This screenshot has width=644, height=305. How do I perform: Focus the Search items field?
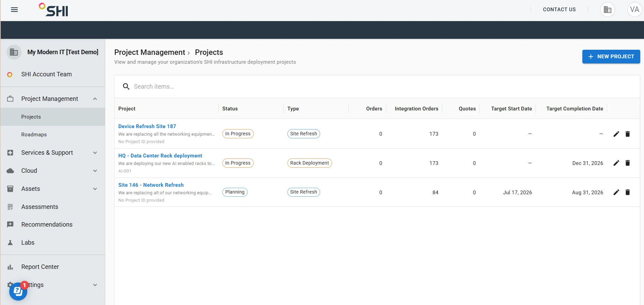point(377,87)
